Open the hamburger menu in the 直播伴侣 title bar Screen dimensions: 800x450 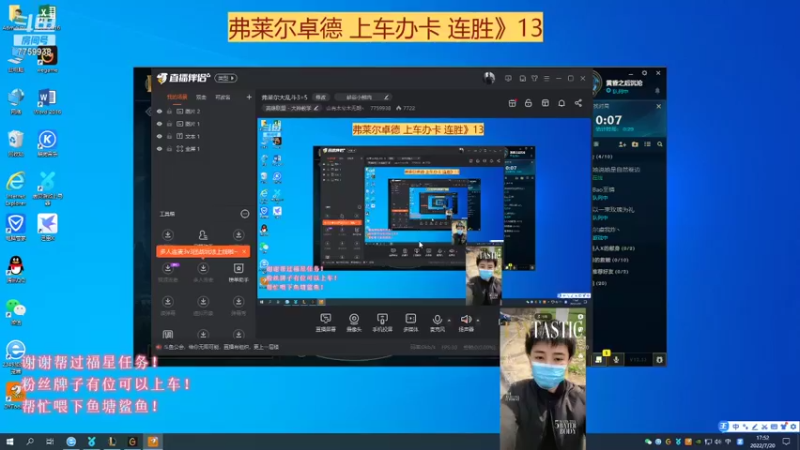546,79
